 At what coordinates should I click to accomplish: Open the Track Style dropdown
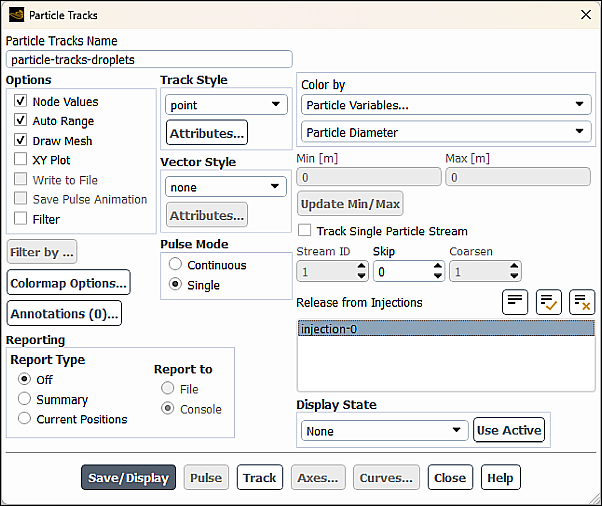point(225,105)
